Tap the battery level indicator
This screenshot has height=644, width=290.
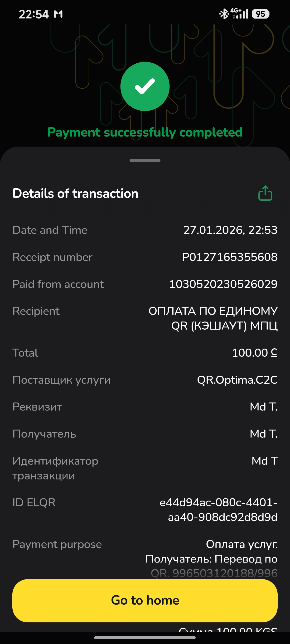261,14
